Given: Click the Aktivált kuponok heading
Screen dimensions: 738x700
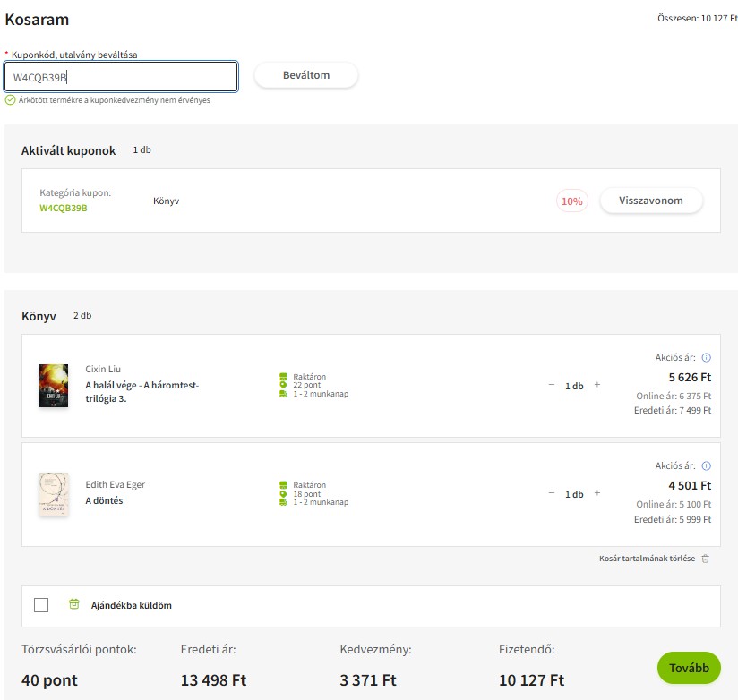Looking at the screenshot, I should (x=68, y=150).
